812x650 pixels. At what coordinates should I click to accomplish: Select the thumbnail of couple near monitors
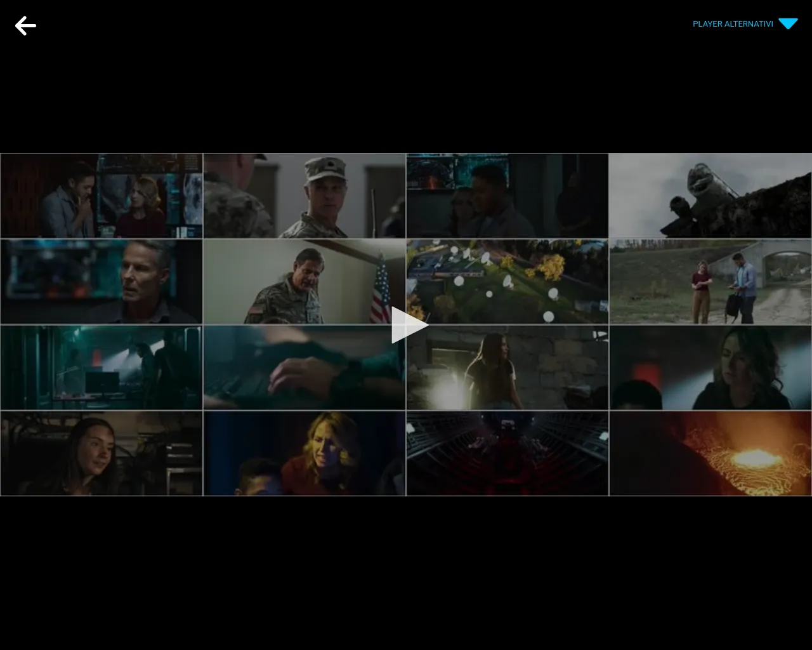(x=101, y=196)
